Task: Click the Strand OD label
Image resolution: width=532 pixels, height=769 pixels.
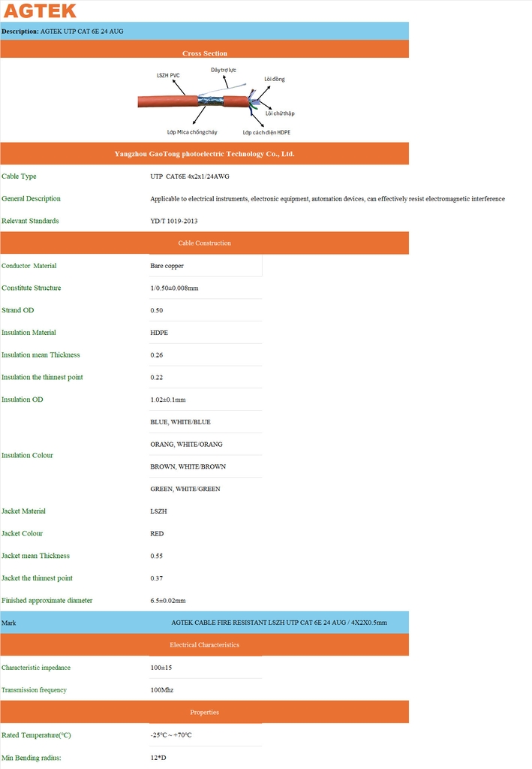Action: point(18,310)
